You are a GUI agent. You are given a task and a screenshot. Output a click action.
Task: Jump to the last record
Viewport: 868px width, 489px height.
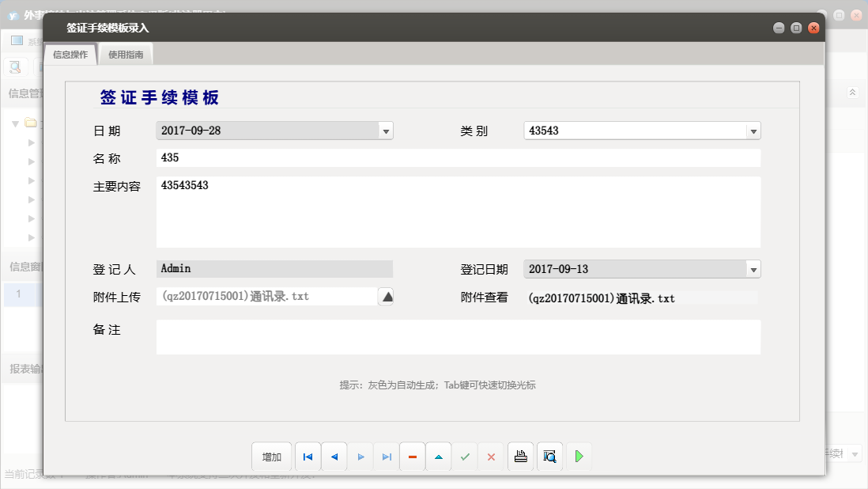pyautogui.click(x=387, y=457)
